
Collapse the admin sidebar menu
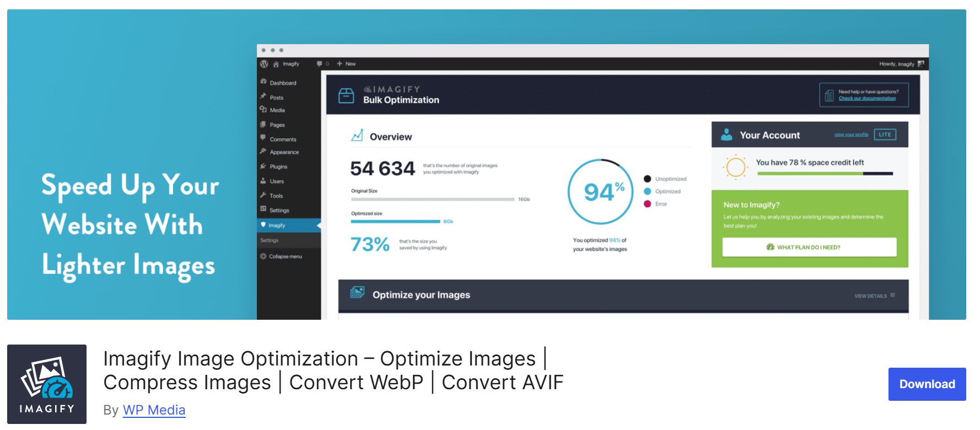pos(285,256)
